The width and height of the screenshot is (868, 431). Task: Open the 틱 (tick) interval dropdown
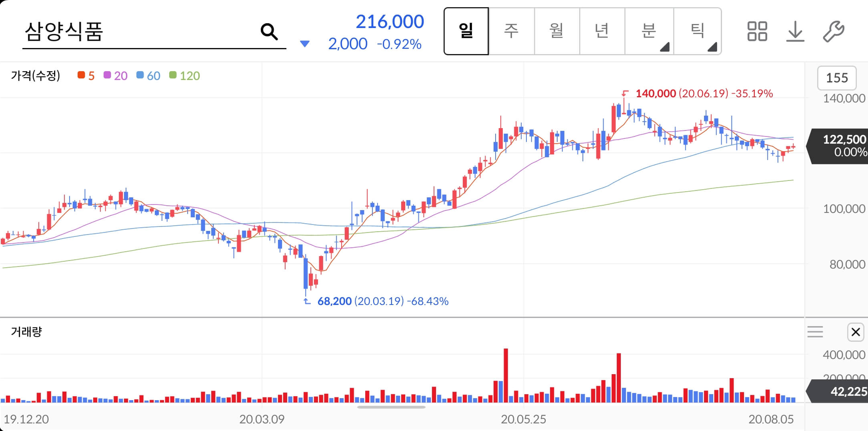pos(697,31)
